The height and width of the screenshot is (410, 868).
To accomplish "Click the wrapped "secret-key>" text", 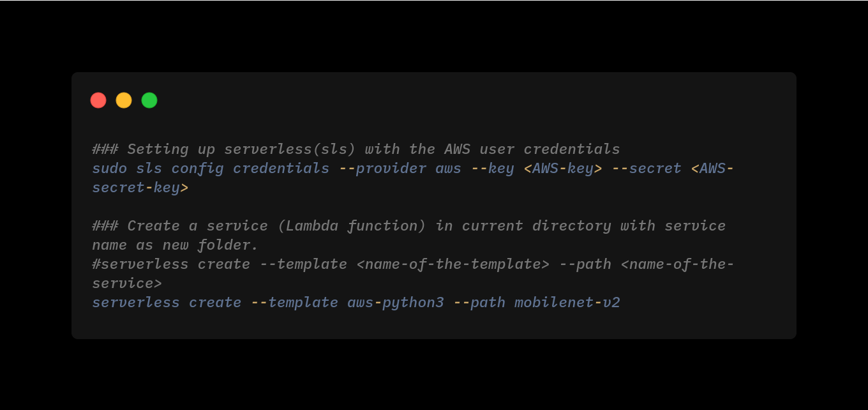I will (140, 188).
